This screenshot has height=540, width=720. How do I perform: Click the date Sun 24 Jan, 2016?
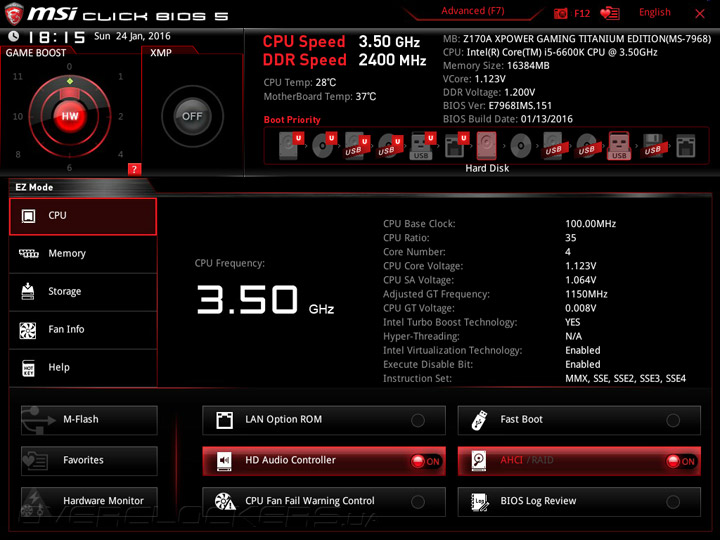132,36
